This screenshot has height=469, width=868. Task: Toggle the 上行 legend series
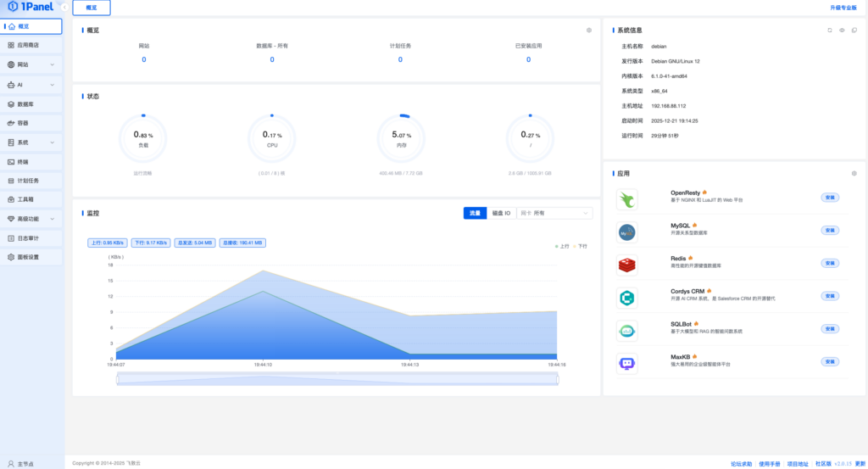coord(561,246)
